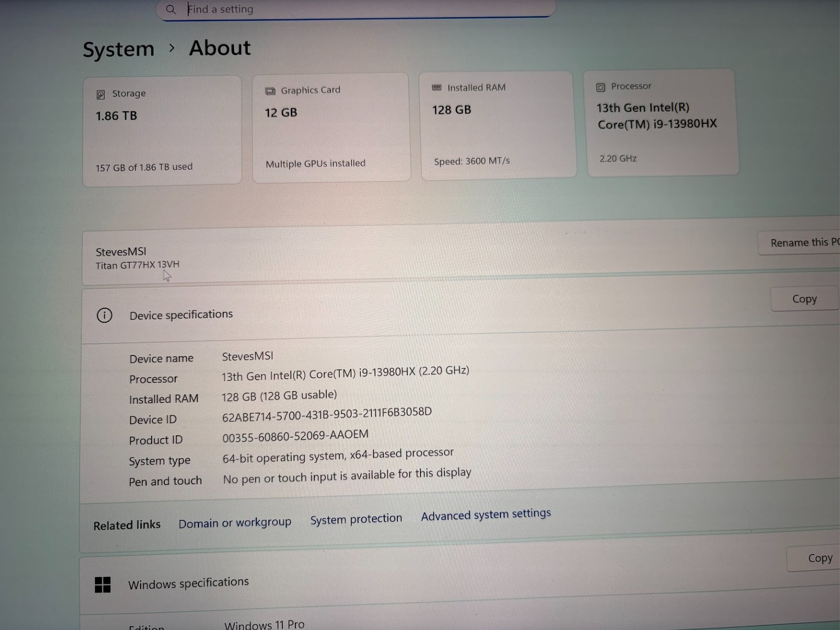Click '128 GB (128 GB usable)' text

(x=279, y=396)
